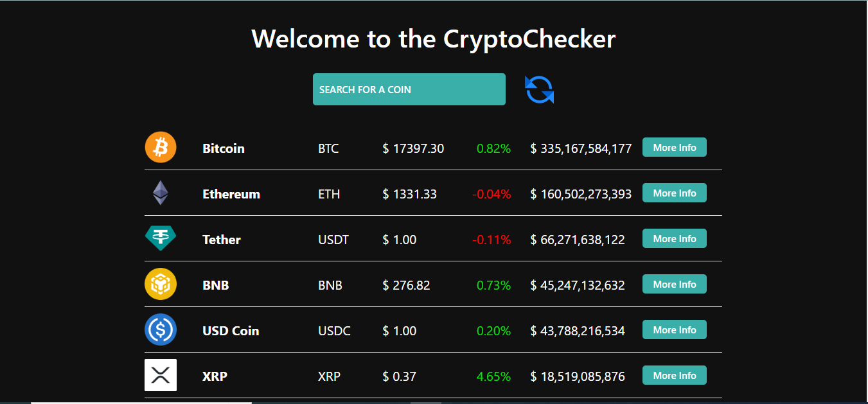Click the Bitcoin coin name
Screen dimensions: 868x404
[224, 148]
